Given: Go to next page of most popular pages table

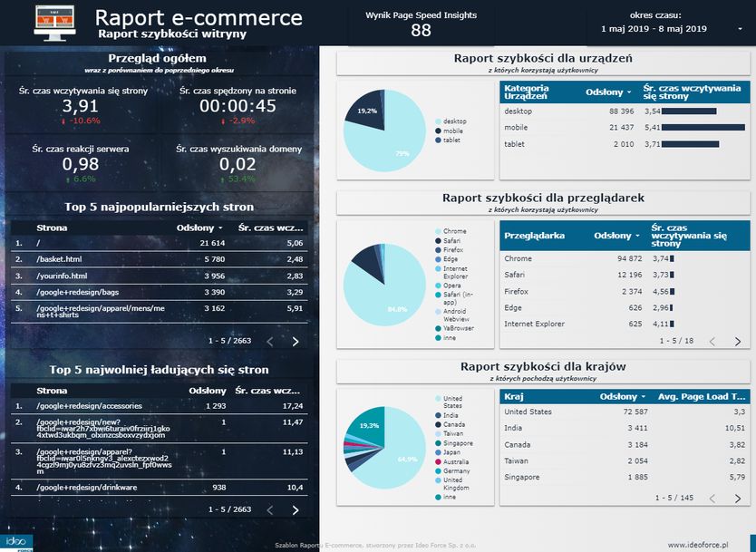Looking at the screenshot, I should click(x=296, y=342).
